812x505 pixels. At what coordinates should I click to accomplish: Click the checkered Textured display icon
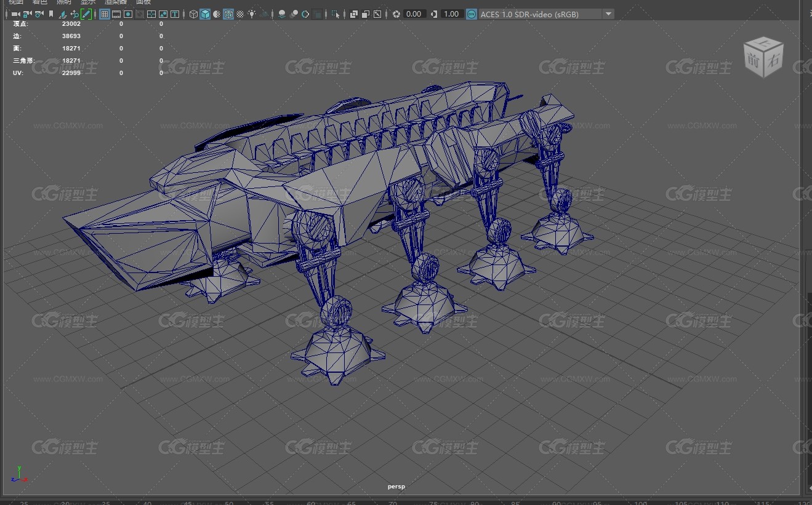point(240,14)
